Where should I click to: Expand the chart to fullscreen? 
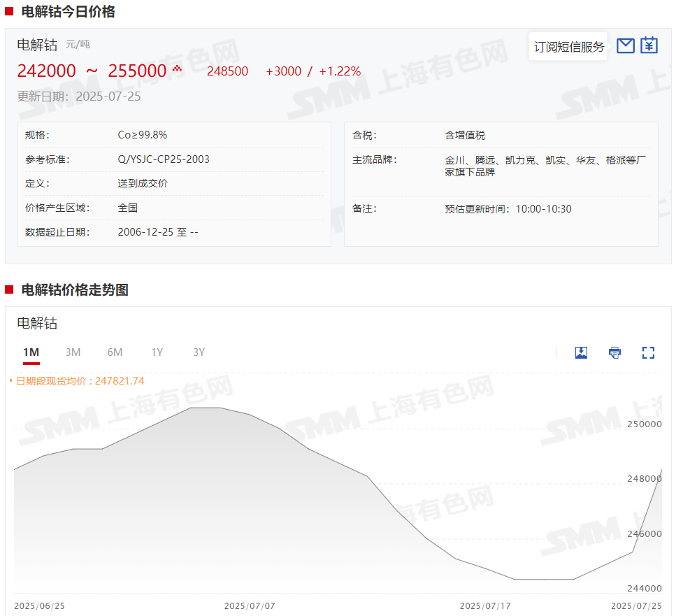point(648,352)
